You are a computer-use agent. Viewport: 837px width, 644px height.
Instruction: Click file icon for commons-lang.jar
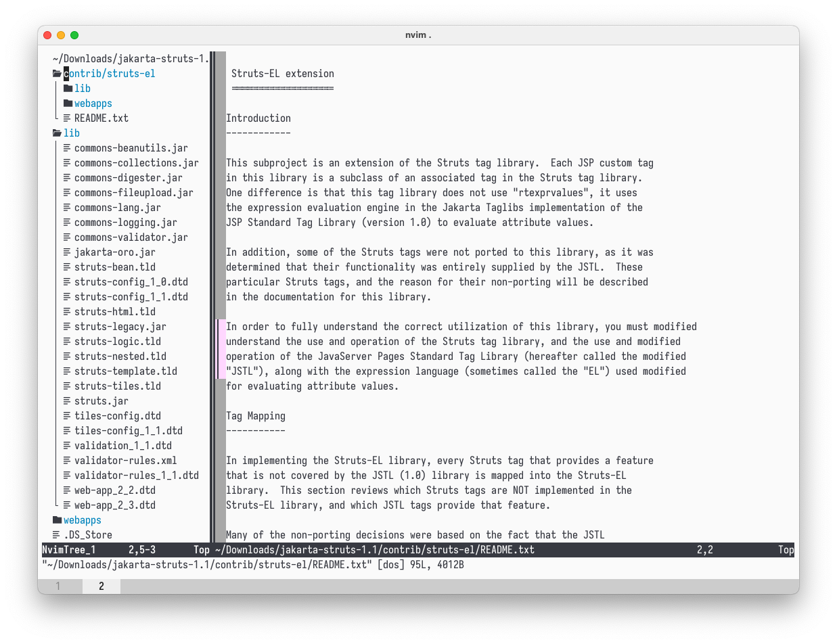coord(67,208)
